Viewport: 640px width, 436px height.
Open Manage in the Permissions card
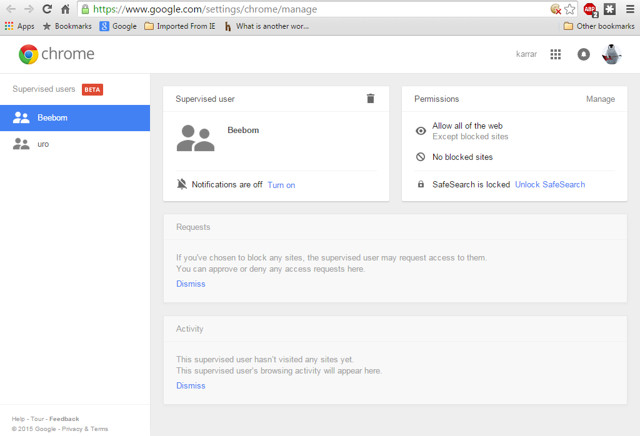coord(600,99)
